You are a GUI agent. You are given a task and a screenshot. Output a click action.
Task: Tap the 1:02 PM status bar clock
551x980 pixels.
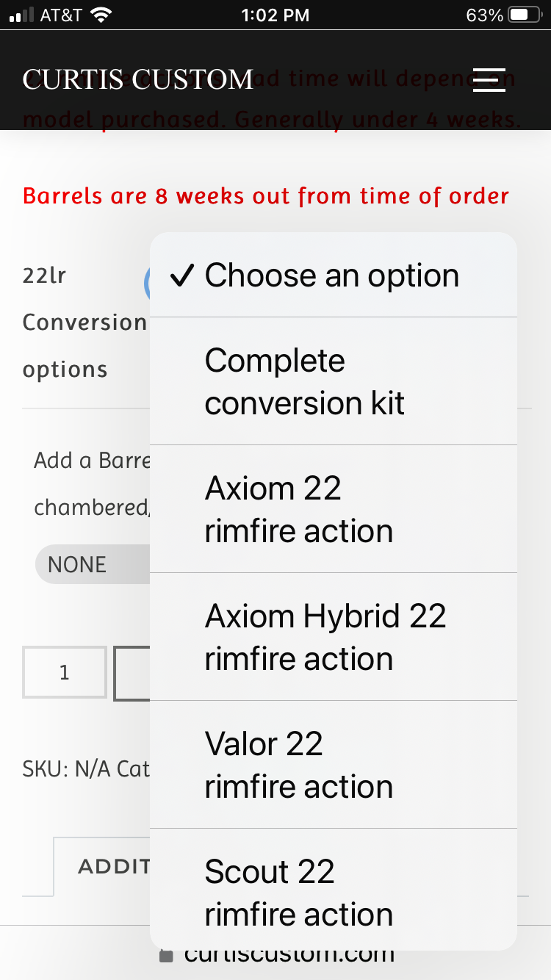point(275,15)
